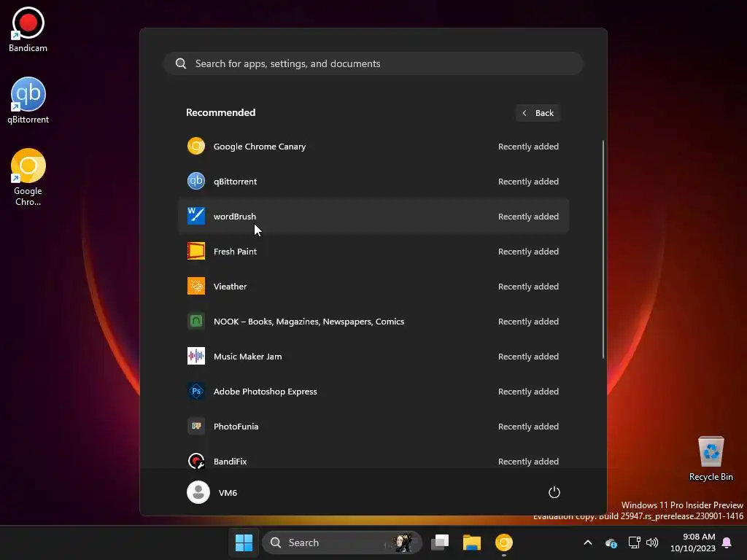Click the 'Google Chrome Canary' app name
The image size is (747, 560).
tap(260, 146)
